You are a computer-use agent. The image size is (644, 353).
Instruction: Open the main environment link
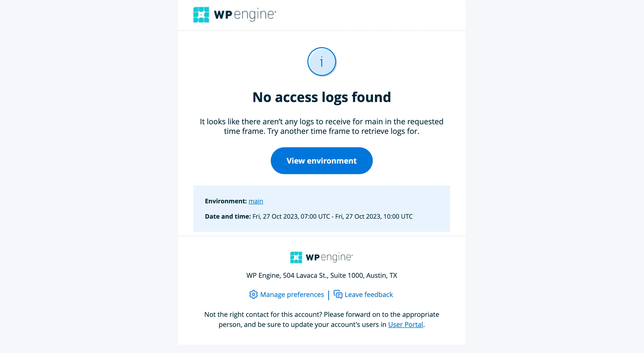(x=256, y=201)
